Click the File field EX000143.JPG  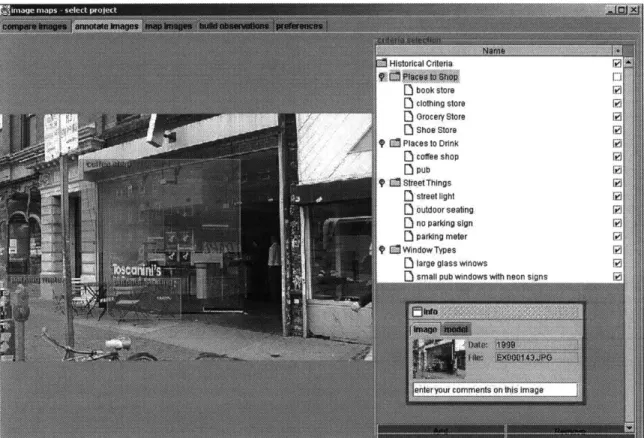point(536,357)
